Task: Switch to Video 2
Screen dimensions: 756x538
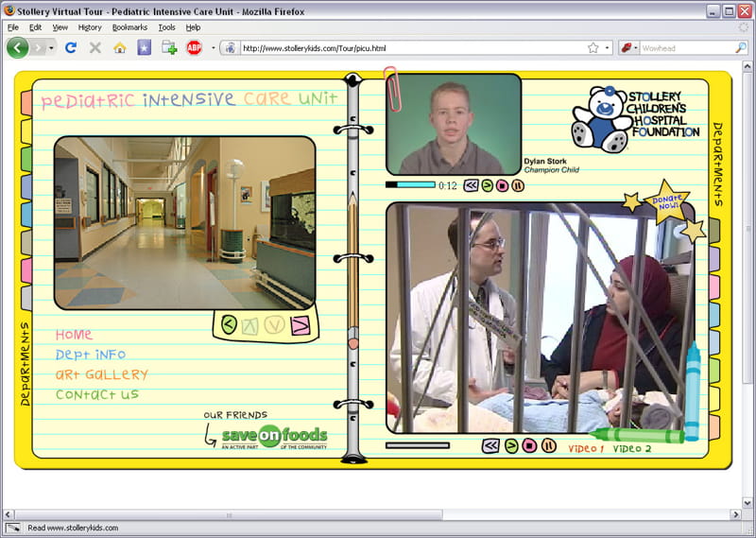Action: [632, 448]
